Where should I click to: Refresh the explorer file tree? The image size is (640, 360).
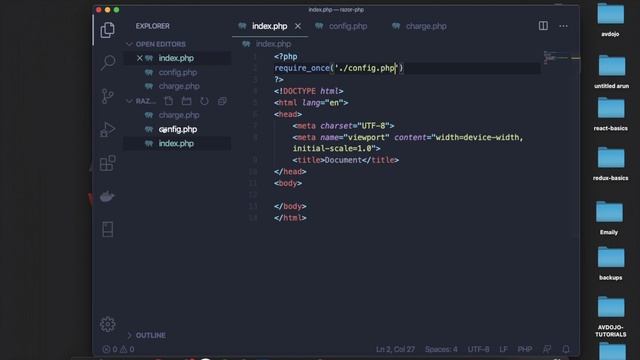(204, 101)
